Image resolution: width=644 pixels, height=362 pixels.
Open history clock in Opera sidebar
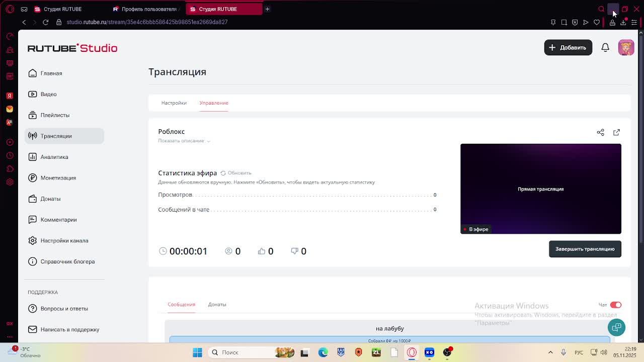(x=10, y=155)
